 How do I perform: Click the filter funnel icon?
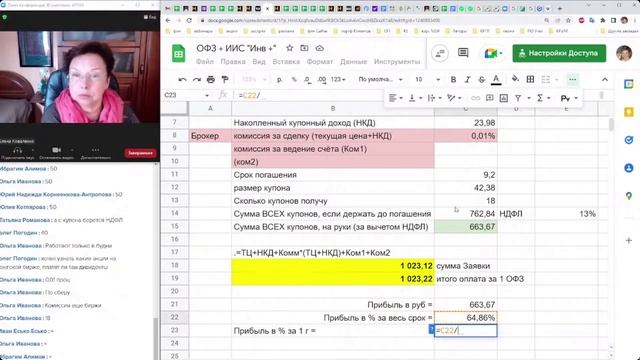518,98
